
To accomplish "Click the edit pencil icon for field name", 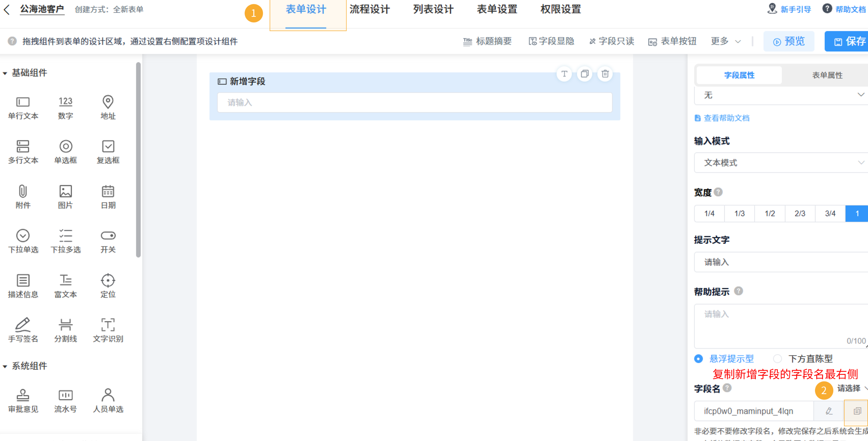I will tap(829, 411).
